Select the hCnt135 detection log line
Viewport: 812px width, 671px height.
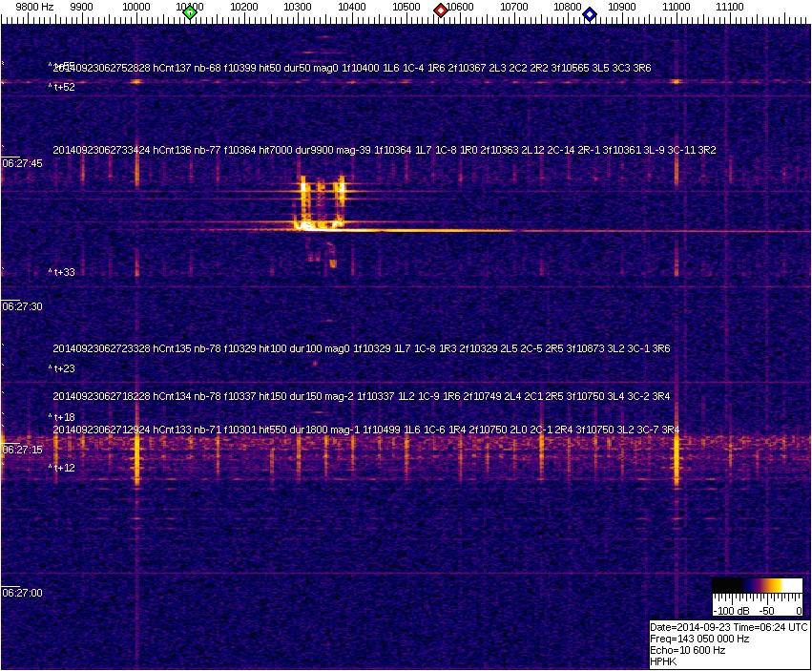[361, 348]
